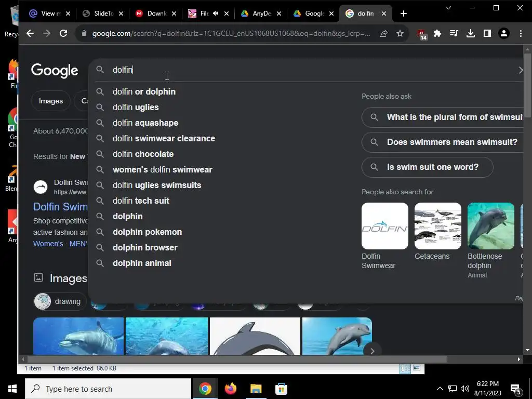Click the address bar URL
The width and height of the screenshot is (532, 399).
(x=231, y=34)
